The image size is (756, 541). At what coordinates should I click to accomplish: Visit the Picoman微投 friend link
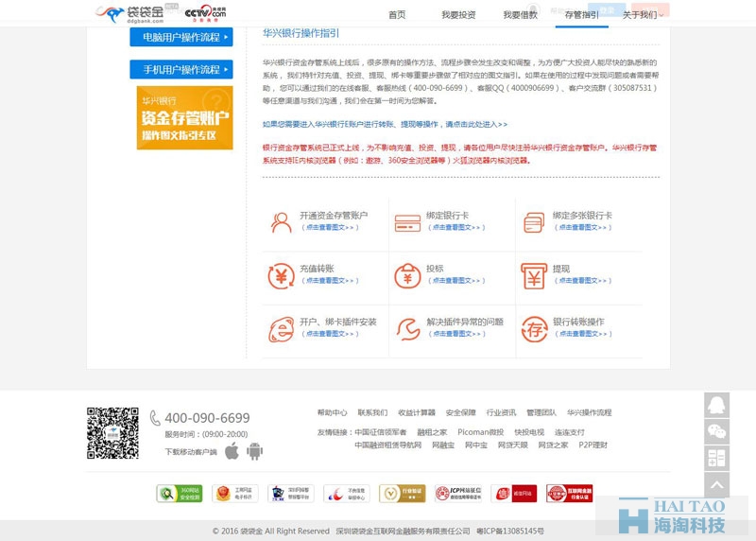[481, 432]
